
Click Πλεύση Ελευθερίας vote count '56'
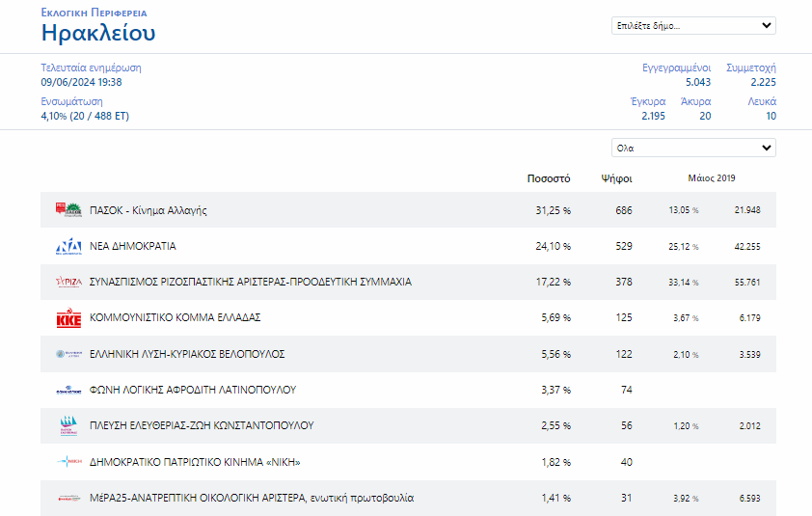627,425
